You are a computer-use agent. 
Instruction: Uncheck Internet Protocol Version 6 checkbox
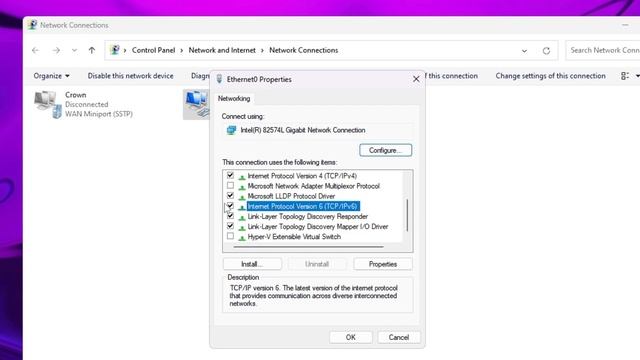[x=231, y=206]
